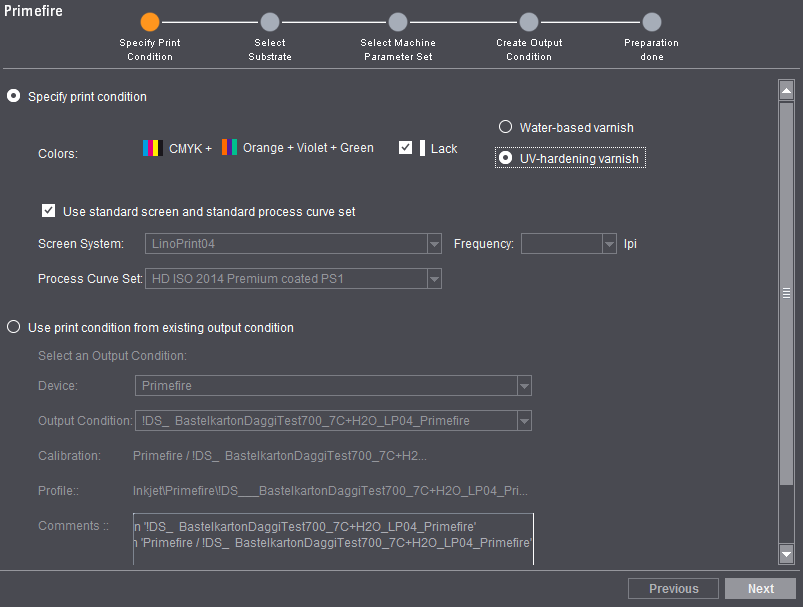Go to Specify Print Condition step

[x=150, y=22]
